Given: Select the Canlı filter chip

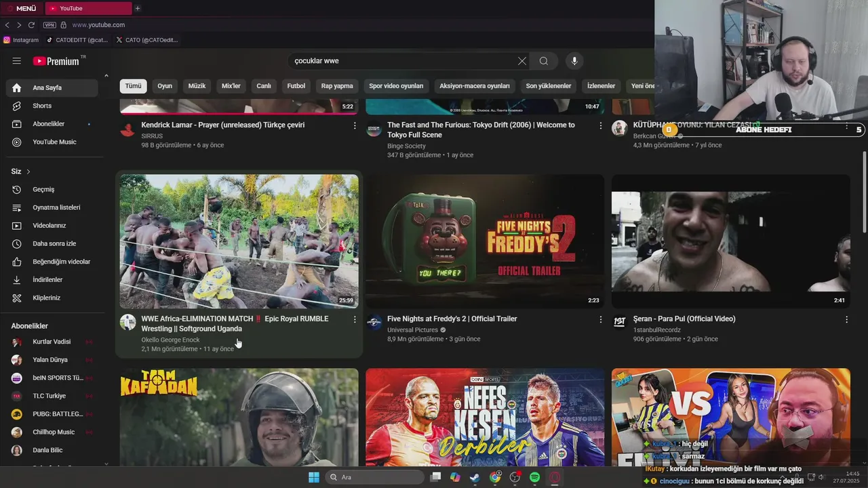Looking at the screenshot, I should coord(264,86).
